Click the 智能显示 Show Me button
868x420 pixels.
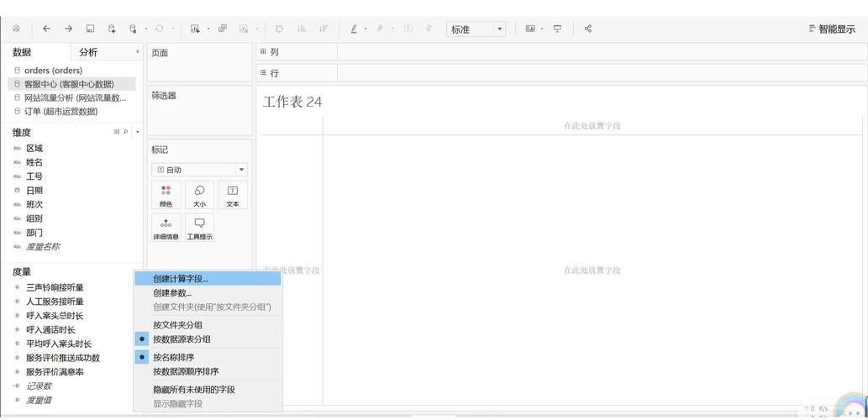832,29
